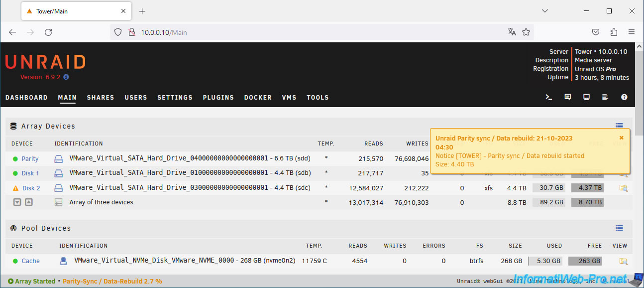Open the Docker menu
Screen dimensions: 644x288
coord(258,98)
